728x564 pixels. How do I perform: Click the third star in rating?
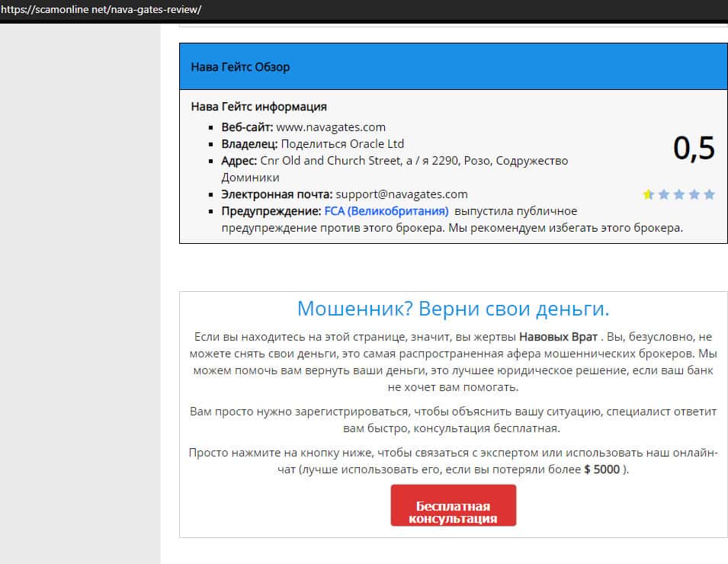point(679,194)
